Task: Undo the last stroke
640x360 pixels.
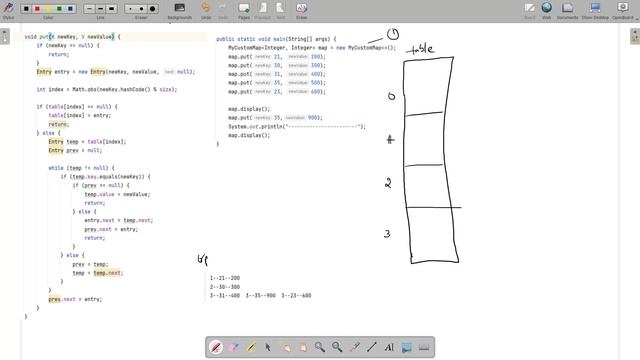Action: coord(206,10)
